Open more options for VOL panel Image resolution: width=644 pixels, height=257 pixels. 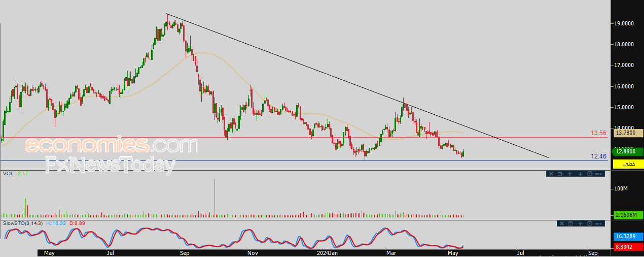[x=598, y=174]
